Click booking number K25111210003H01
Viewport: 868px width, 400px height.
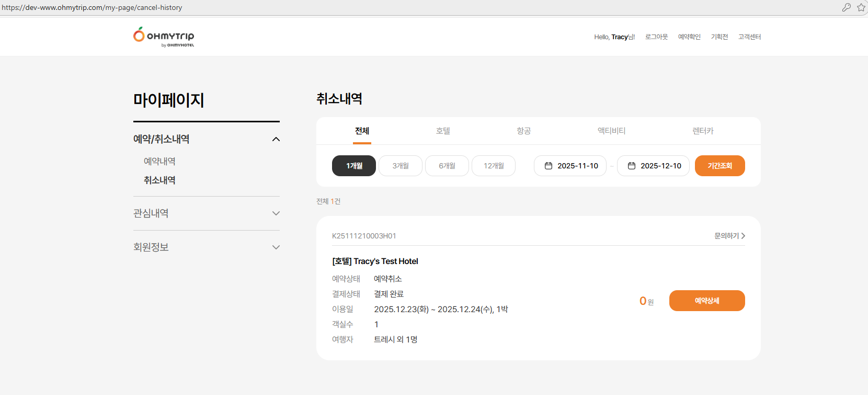click(x=364, y=236)
